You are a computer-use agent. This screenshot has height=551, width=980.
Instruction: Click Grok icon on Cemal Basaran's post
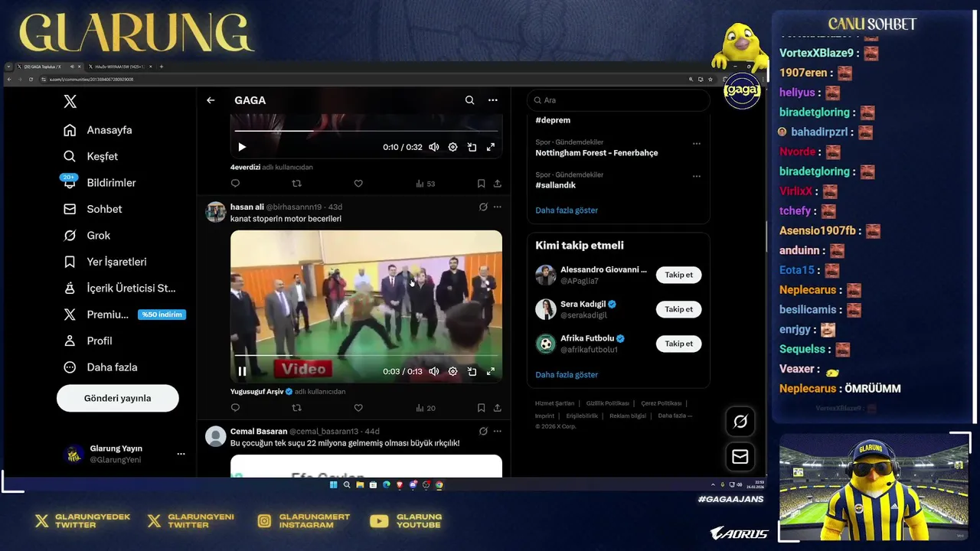tap(483, 431)
